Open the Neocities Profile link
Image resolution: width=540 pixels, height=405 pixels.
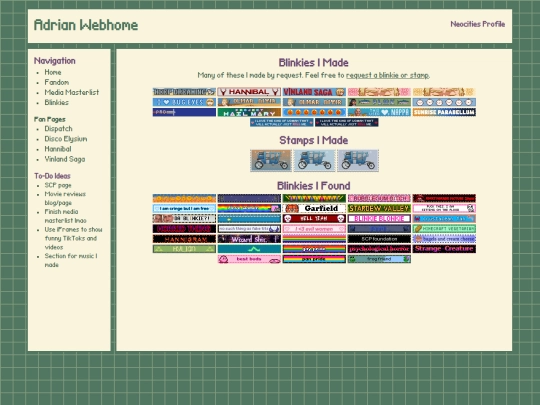pyautogui.click(x=478, y=24)
